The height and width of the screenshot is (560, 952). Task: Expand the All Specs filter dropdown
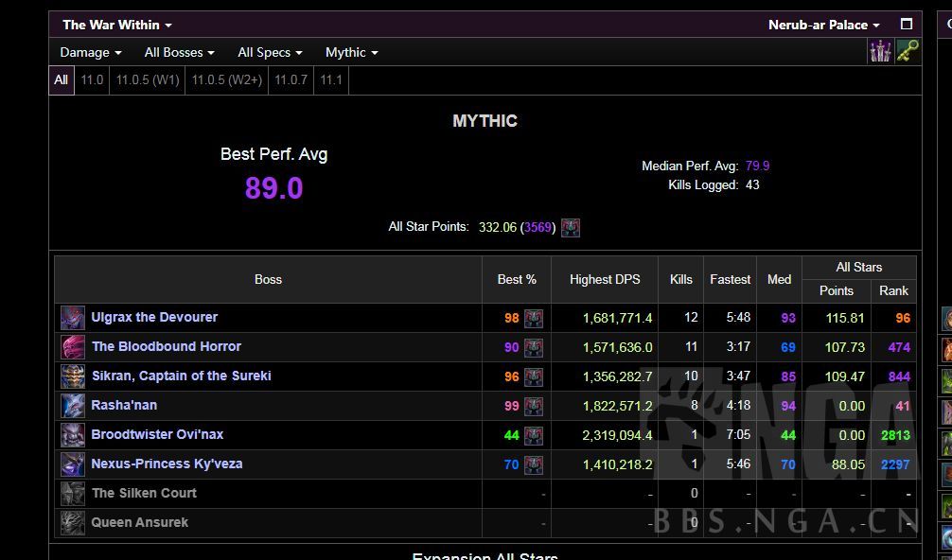(x=270, y=52)
